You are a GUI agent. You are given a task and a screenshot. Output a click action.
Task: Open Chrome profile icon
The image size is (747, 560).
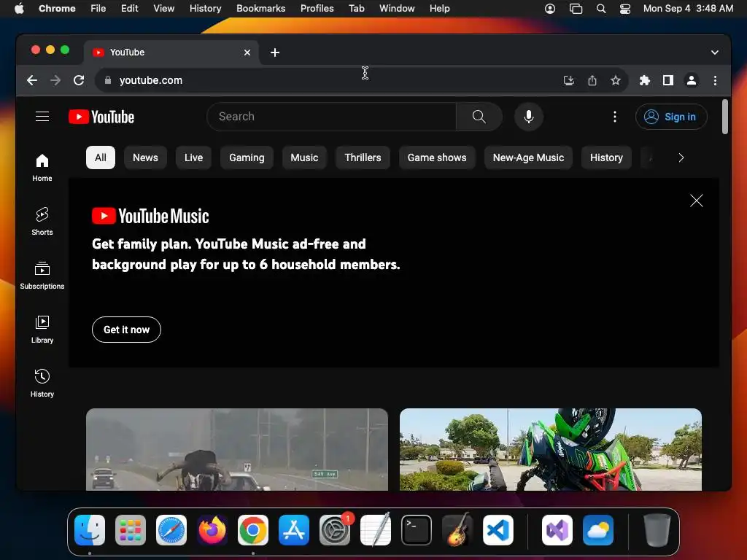point(692,80)
